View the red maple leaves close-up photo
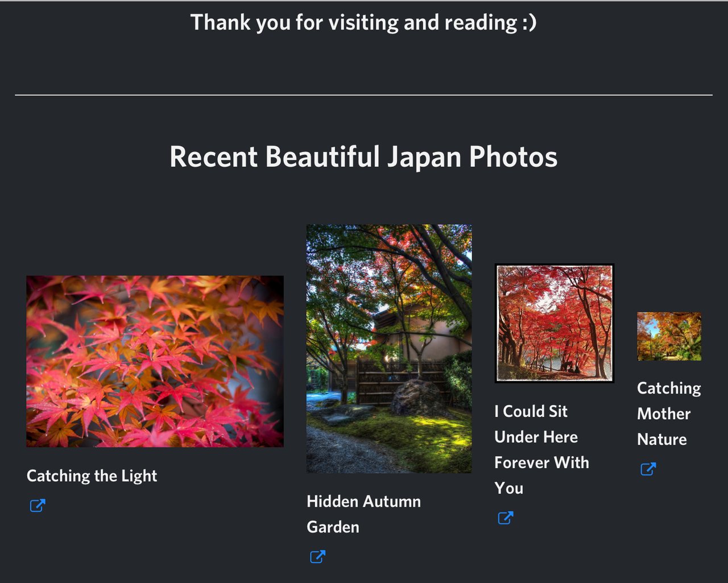The width and height of the screenshot is (728, 583). click(155, 361)
